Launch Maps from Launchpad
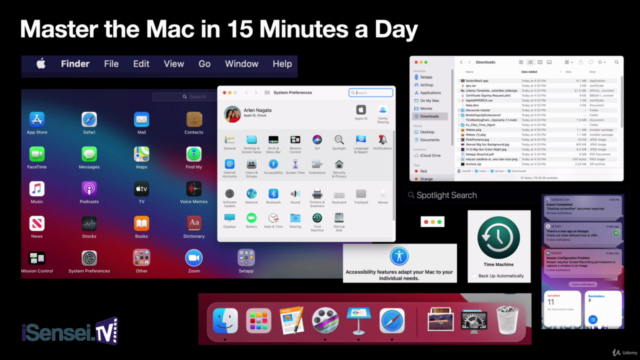Screen dimensions: 640x360 141,154
